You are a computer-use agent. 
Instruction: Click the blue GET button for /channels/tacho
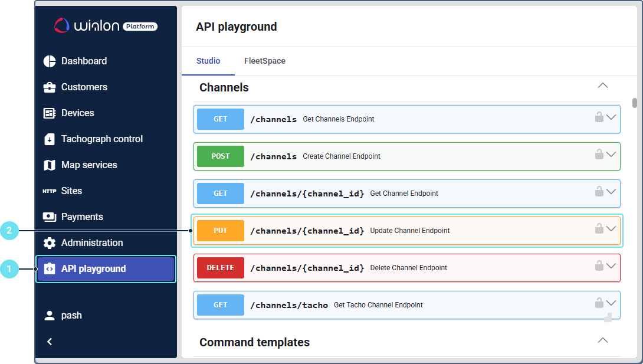click(220, 305)
